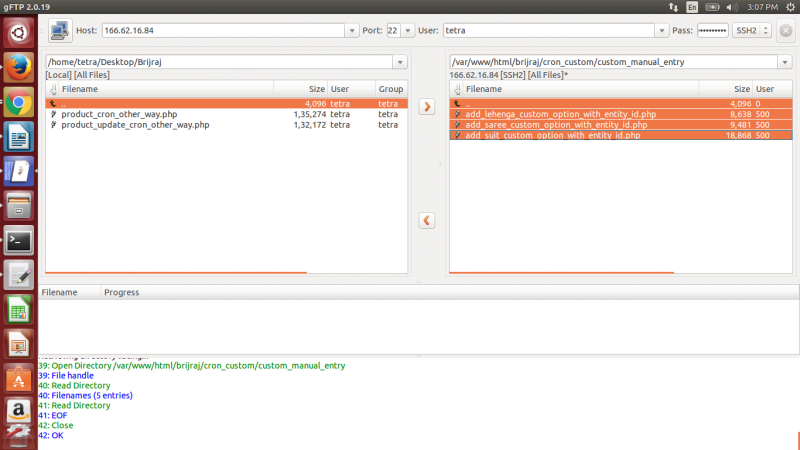Viewport: 800px width, 450px height.
Task: Select add_suit_custom_option_with_entity_id.php
Action: [621, 135]
